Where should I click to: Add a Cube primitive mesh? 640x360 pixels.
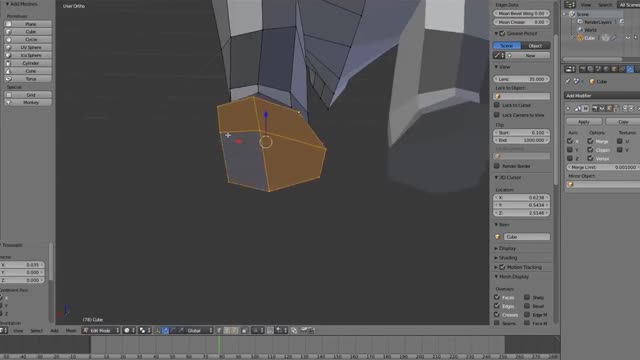28,31
